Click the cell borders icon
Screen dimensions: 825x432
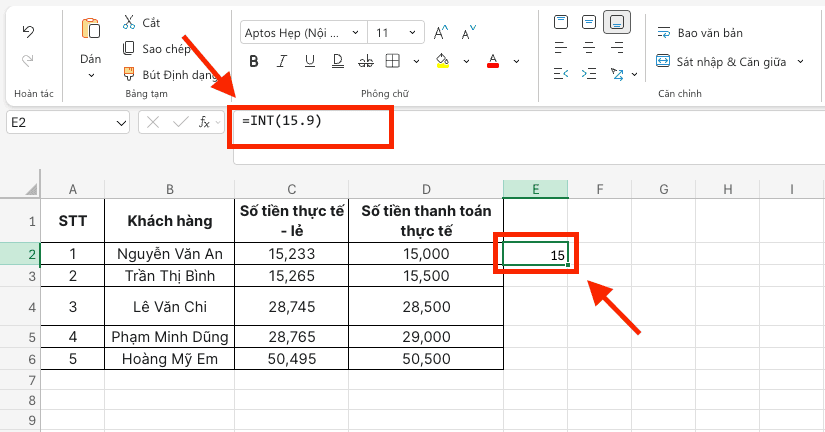[393, 62]
